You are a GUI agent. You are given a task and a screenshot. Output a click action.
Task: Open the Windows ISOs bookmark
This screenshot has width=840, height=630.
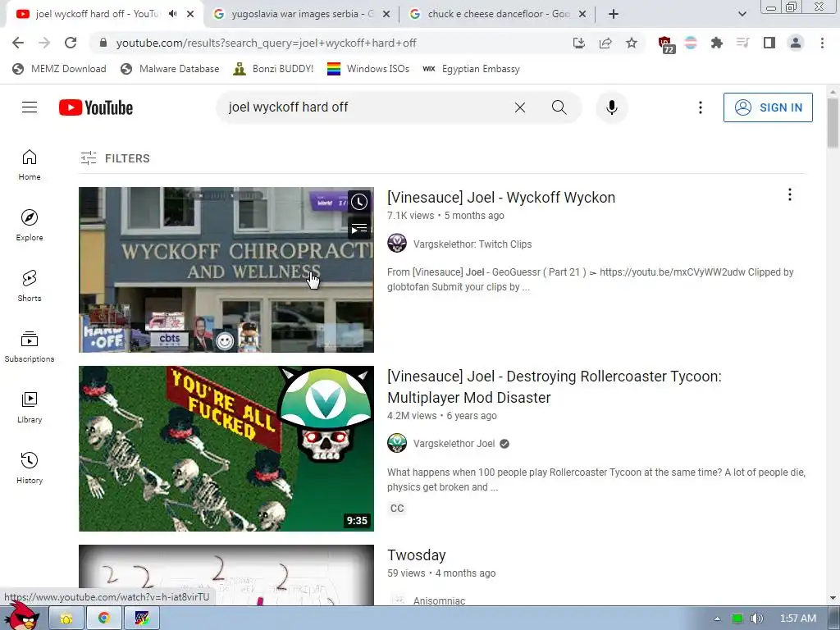click(x=368, y=69)
